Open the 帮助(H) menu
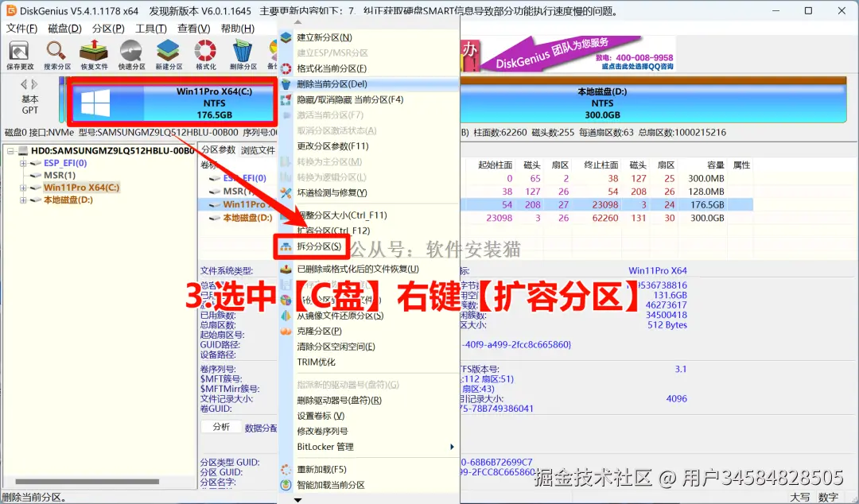The image size is (859, 504). click(x=238, y=29)
